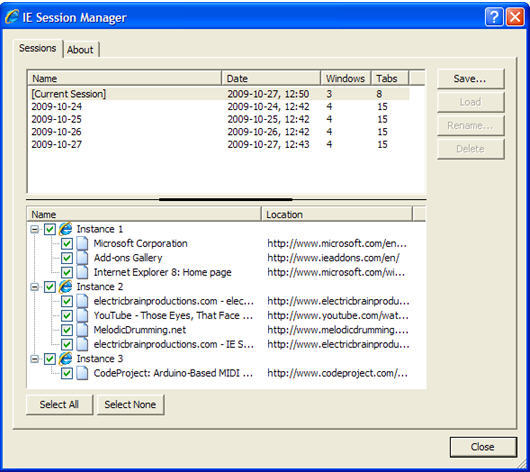
Task: Click the Location column header
Action: point(337,214)
